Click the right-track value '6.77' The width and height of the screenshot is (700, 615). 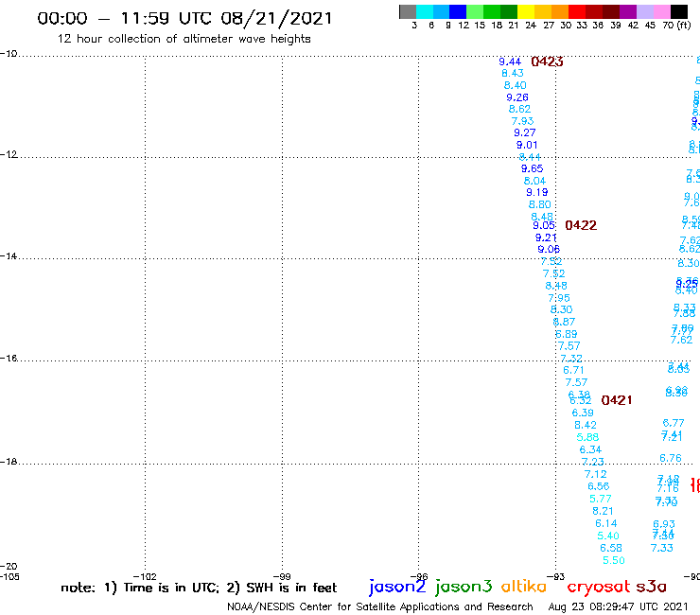(x=674, y=423)
